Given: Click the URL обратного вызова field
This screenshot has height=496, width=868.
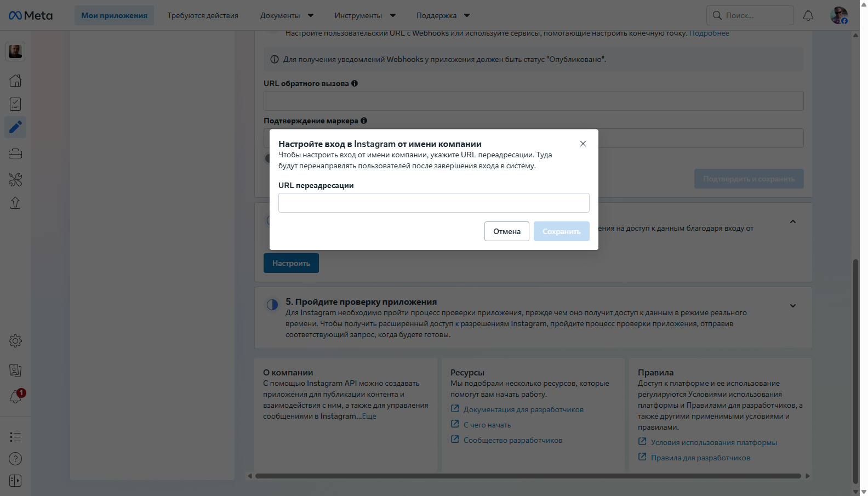Looking at the screenshot, I should click(x=534, y=101).
